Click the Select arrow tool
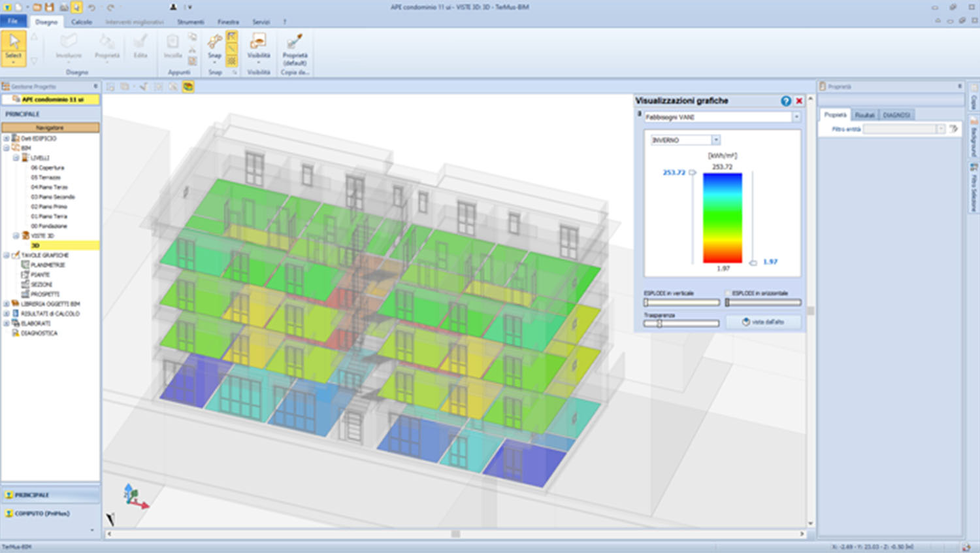980x553 pixels. (14, 46)
